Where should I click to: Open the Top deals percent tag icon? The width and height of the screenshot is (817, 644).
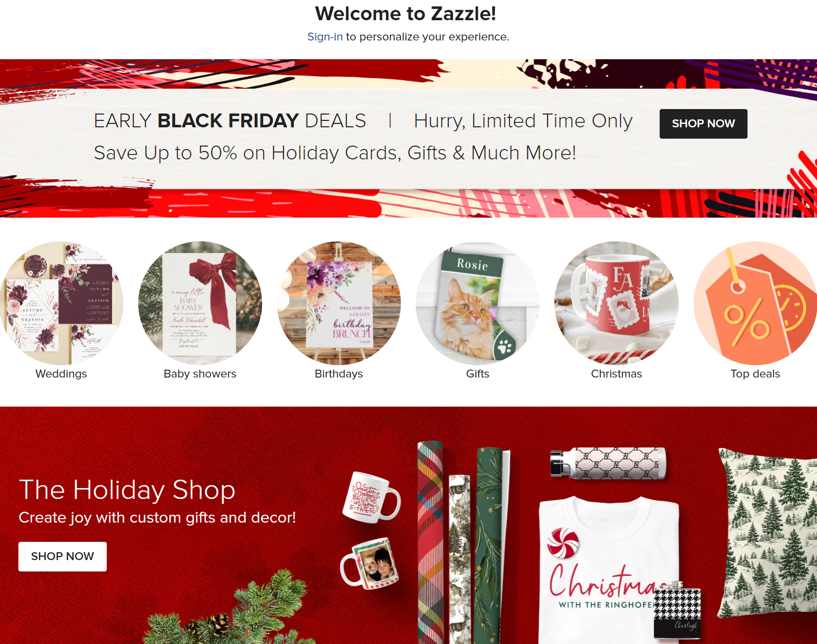(755, 303)
